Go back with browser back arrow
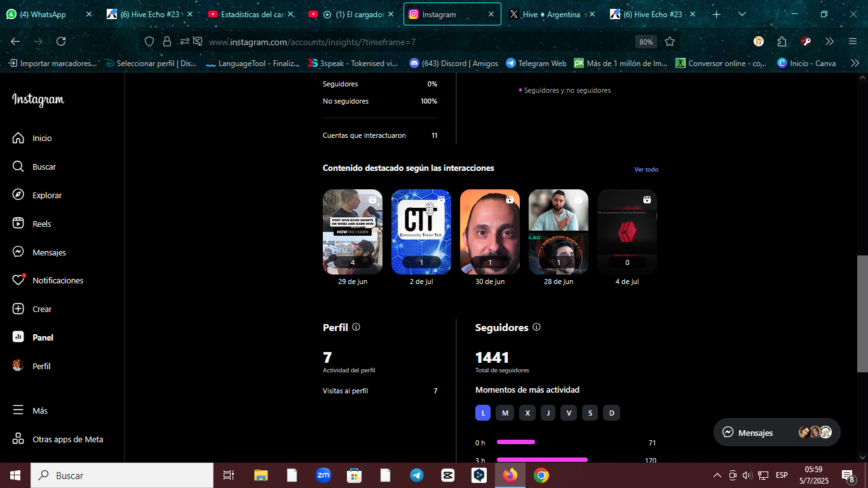 (15, 41)
